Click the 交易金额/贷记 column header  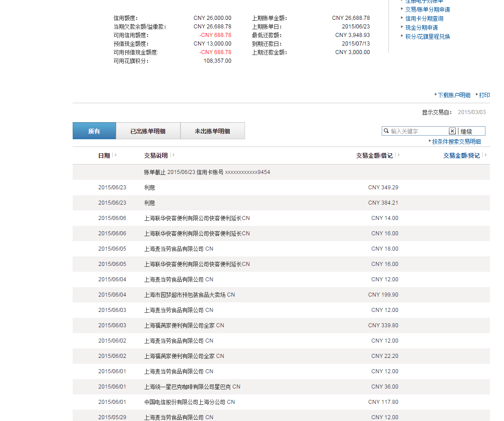pyautogui.click(x=461, y=156)
